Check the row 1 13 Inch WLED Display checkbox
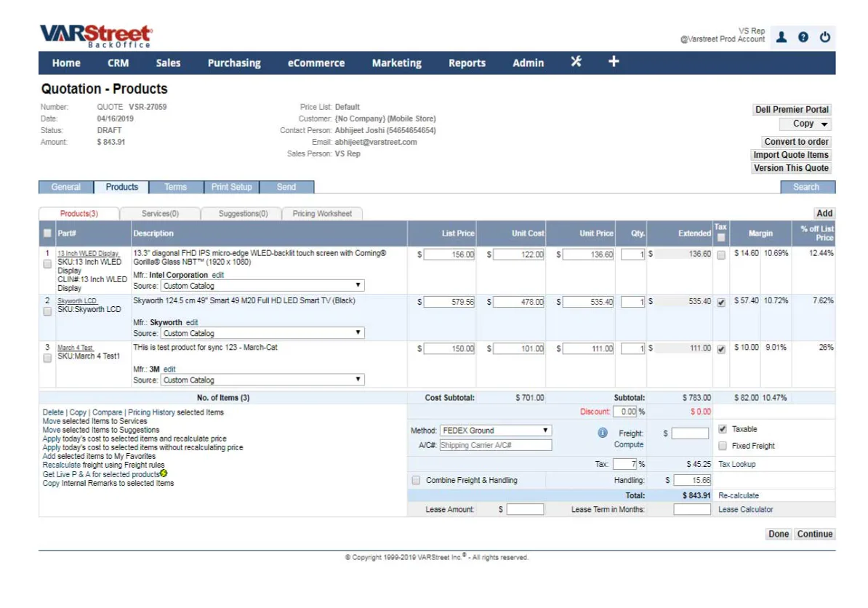 (47, 264)
